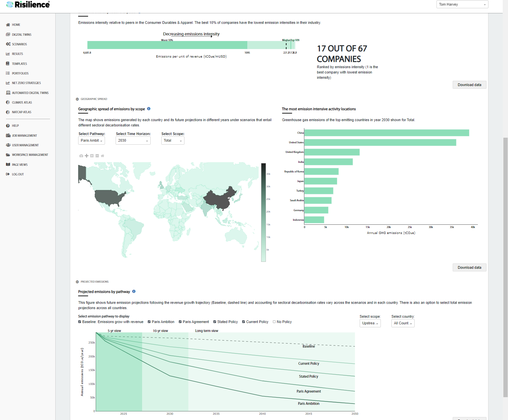The image size is (508, 420).
Task: Zoom out on the world map
Action: [97, 156]
